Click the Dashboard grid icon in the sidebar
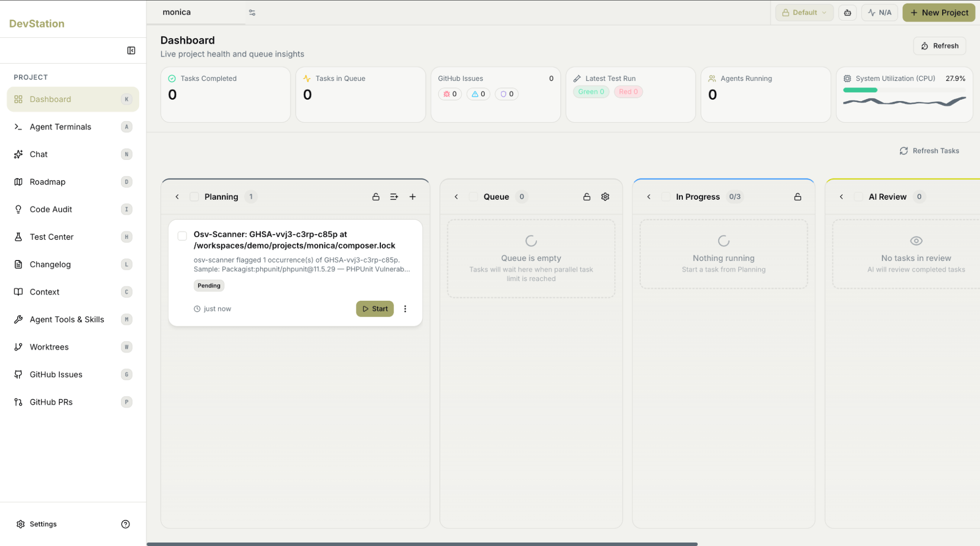This screenshot has width=980, height=546. click(x=18, y=99)
